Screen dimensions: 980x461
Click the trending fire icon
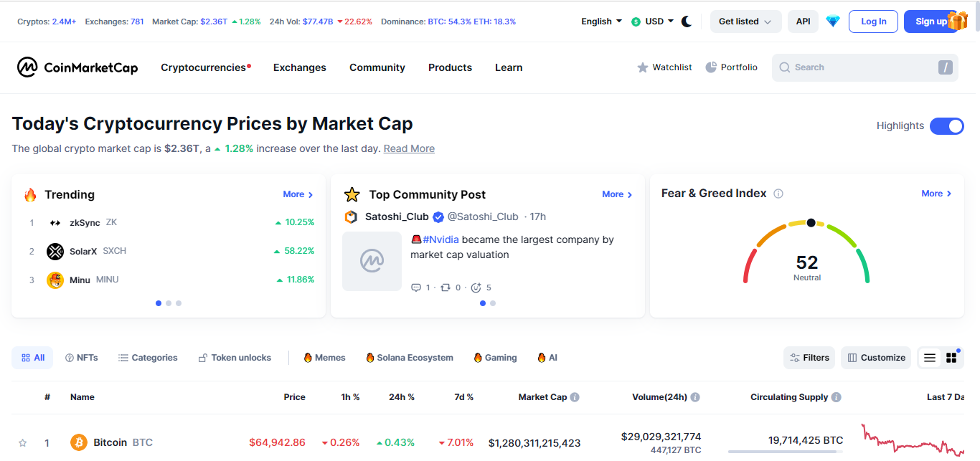coord(30,195)
